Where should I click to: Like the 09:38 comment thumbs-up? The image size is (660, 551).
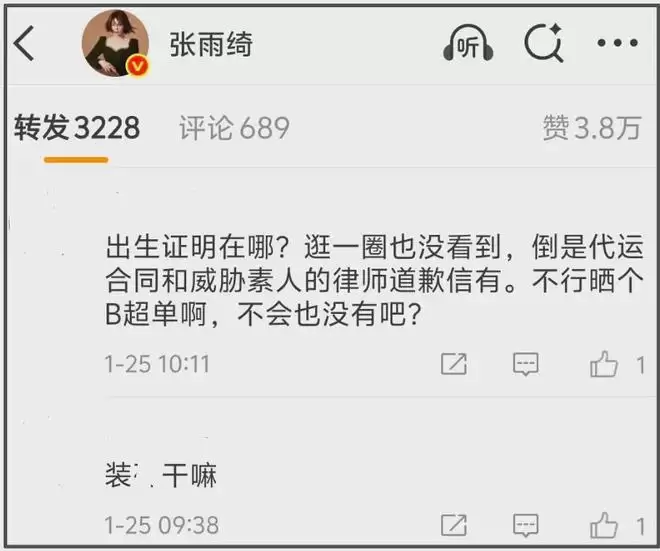point(604,525)
